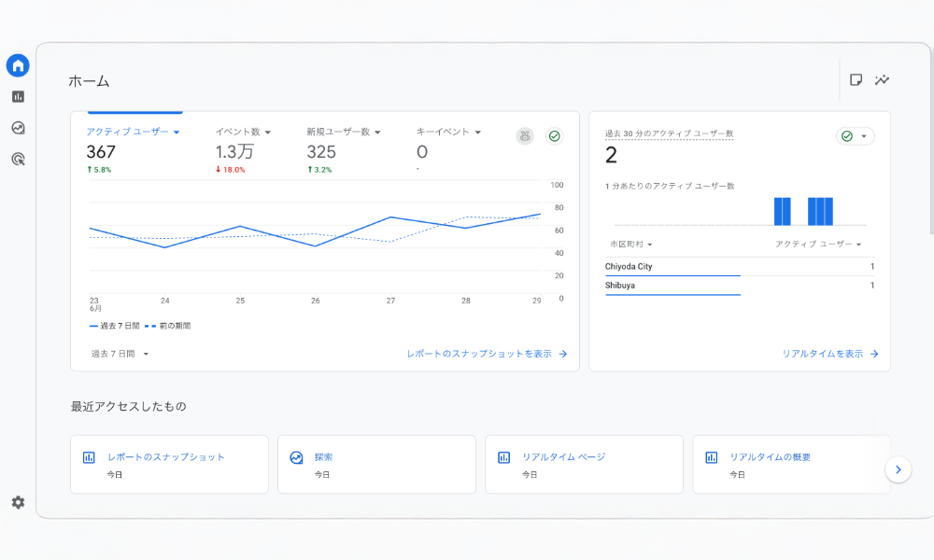Click the リアルタイムを表示 link

coord(831,354)
